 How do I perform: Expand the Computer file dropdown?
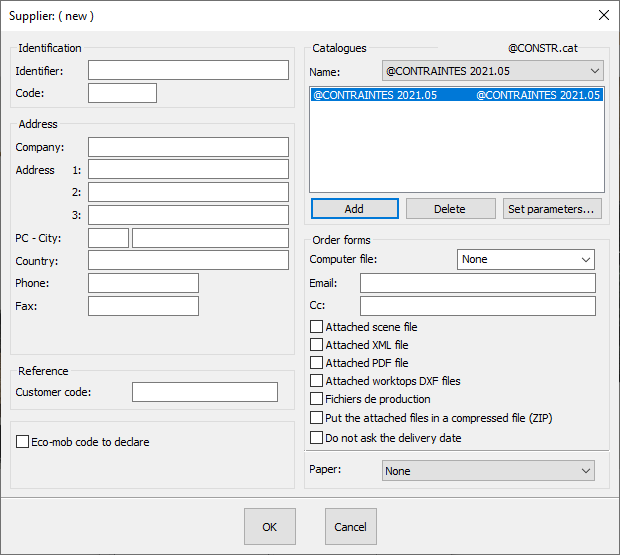[x=526, y=259]
